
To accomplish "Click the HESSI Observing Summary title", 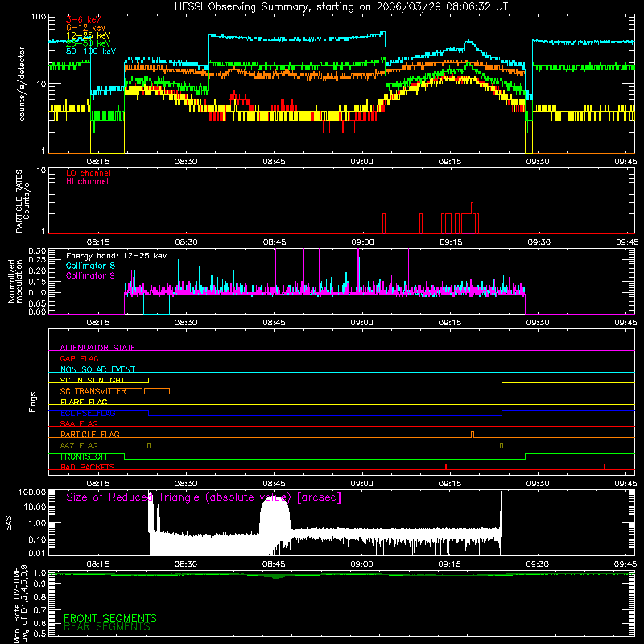I will click(x=341, y=7).
